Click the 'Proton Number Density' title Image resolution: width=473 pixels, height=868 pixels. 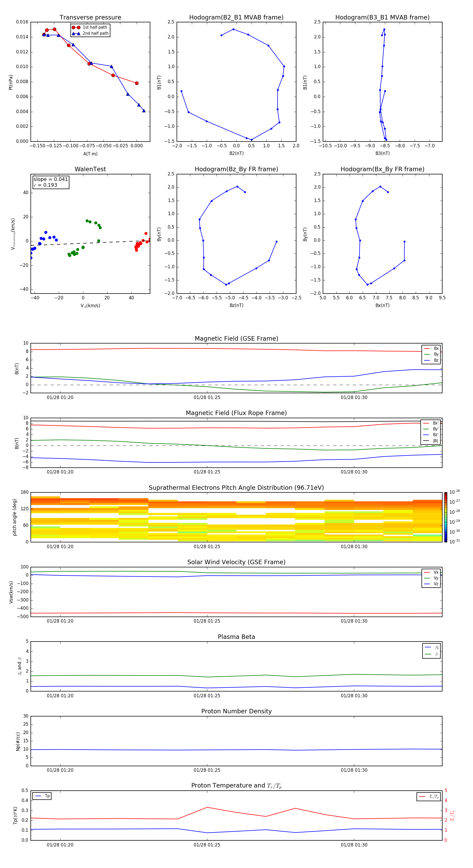pos(236,711)
